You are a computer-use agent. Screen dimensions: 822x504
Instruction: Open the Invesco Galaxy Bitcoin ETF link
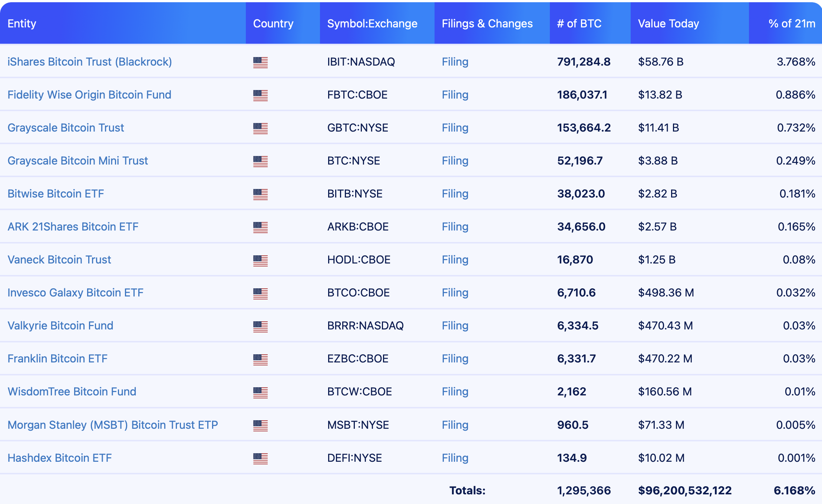[75, 292]
